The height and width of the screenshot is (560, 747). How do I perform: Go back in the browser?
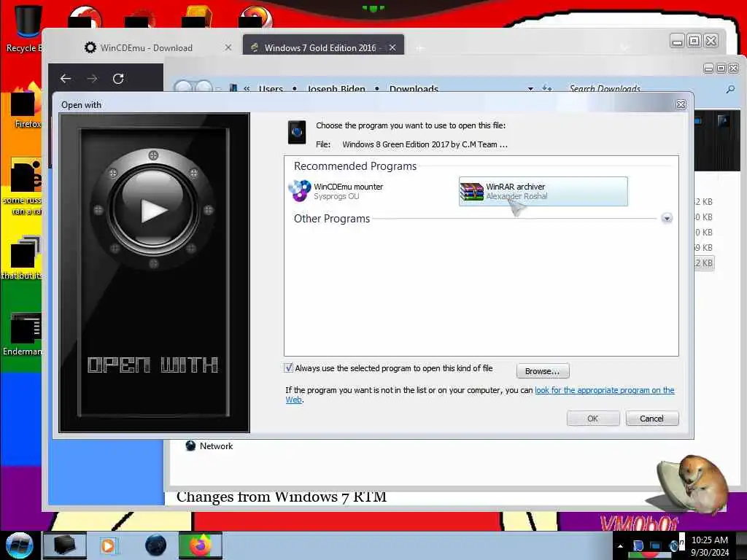pos(66,79)
